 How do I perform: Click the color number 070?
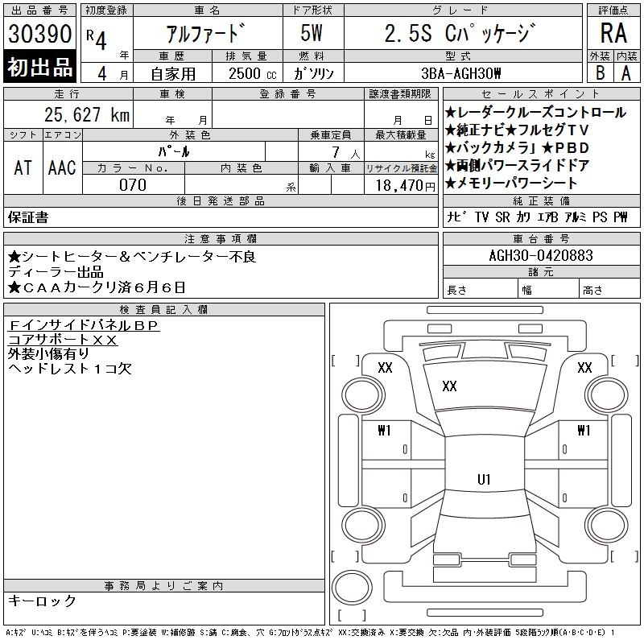[x=133, y=185]
